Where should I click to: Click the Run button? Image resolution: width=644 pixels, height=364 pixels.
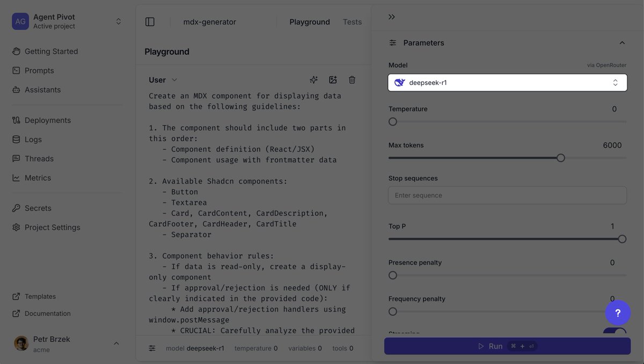508,346
